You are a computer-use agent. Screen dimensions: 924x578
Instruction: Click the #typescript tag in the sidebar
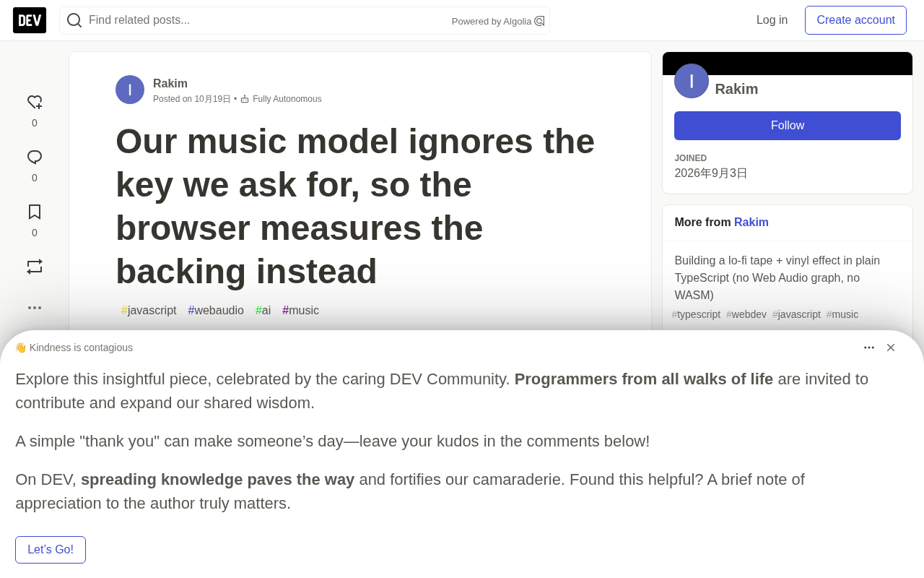696,314
